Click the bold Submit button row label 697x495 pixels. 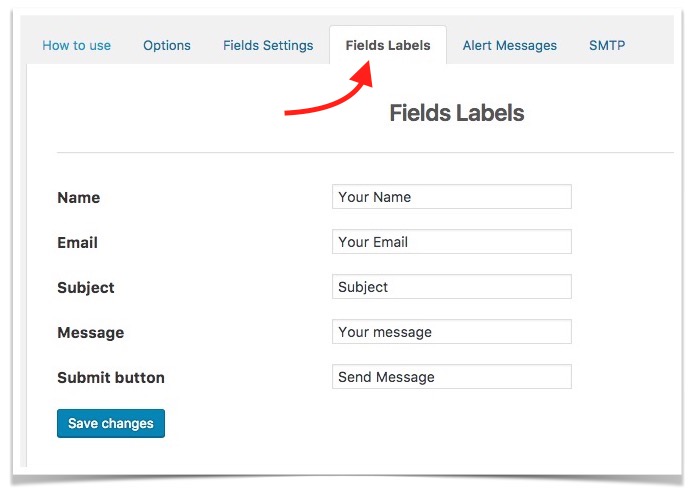(111, 378)
